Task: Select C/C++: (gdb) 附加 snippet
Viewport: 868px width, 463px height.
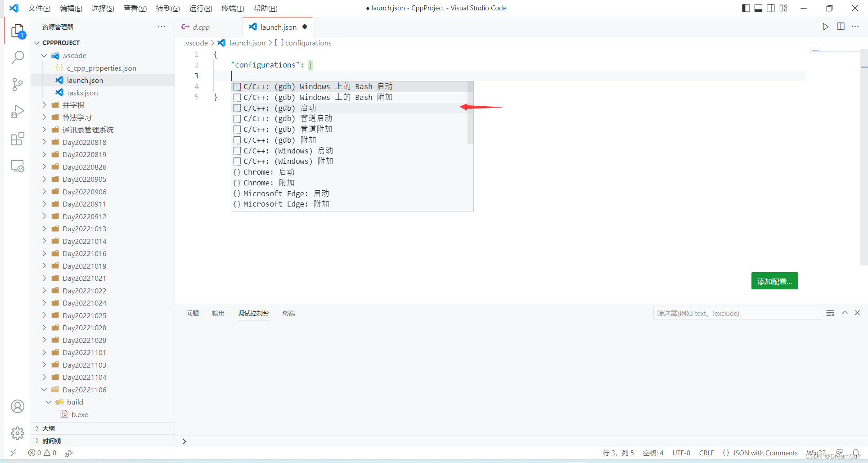Action: 349,140
